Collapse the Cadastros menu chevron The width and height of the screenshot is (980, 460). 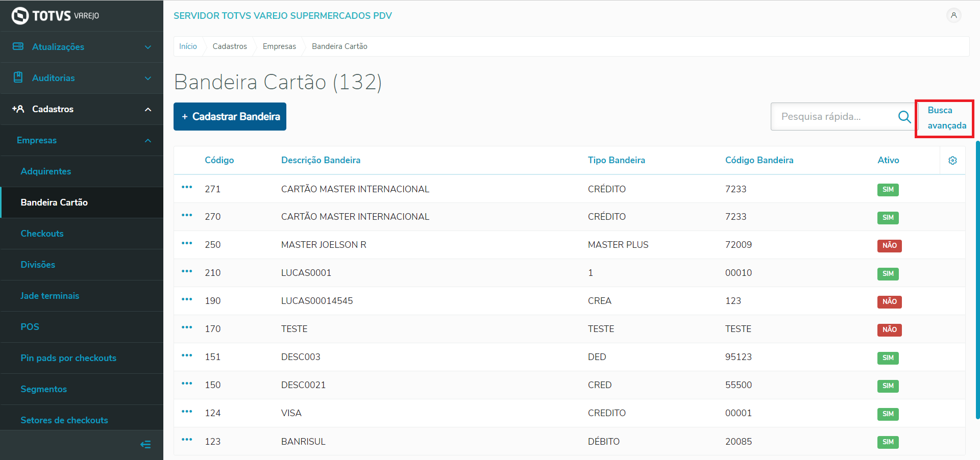point(148,109)
